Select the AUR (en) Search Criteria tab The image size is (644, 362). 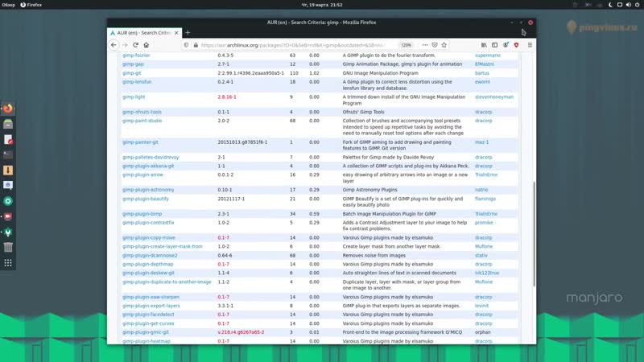tap(144, 33)
